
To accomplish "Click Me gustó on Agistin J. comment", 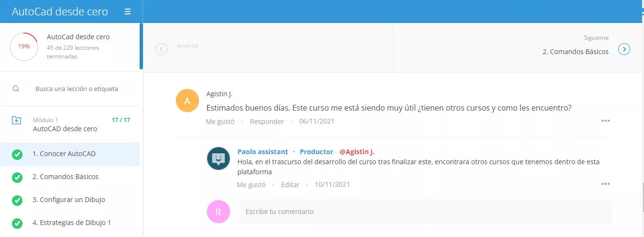I will pyautogui.click(x=220, y=122).
